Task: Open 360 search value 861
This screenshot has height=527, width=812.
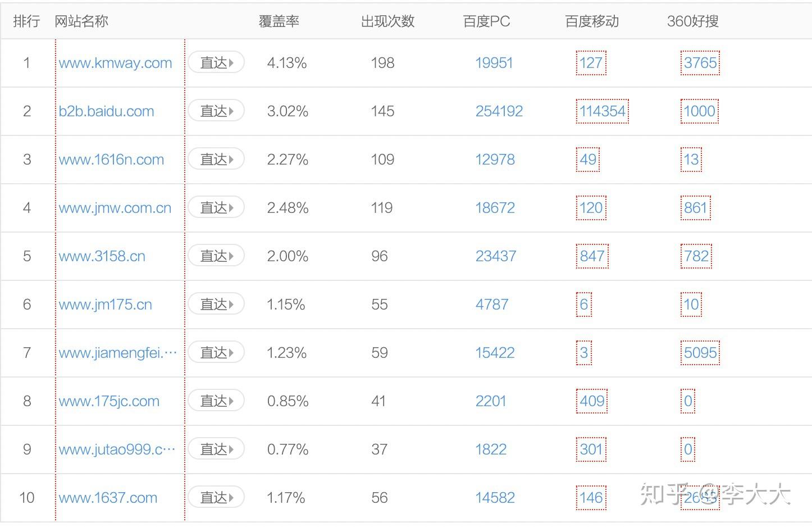Action: coord(696,208)
